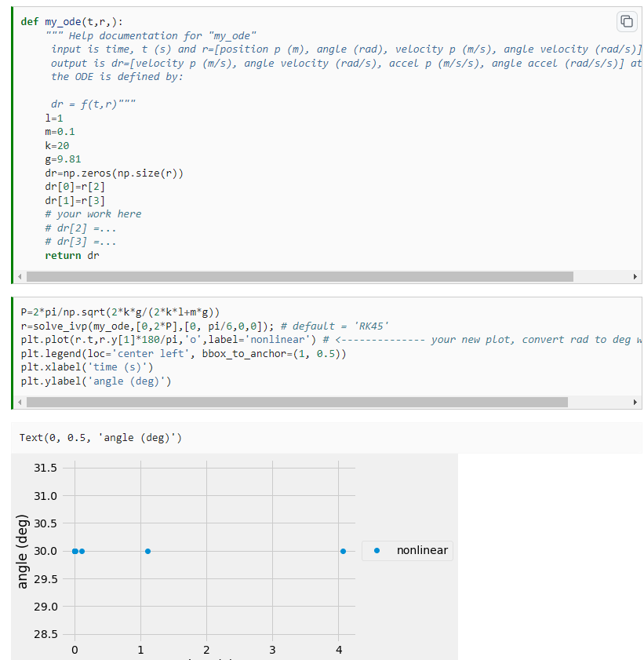Click the line 'l=1'
The height and width of the screenshot is (660, 644).
(54, 119)
